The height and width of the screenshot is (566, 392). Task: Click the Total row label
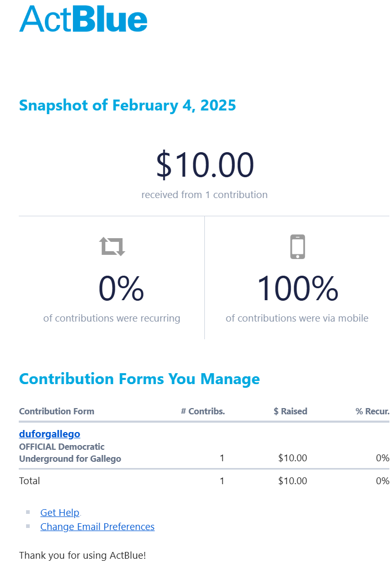(x=29, y=481)
